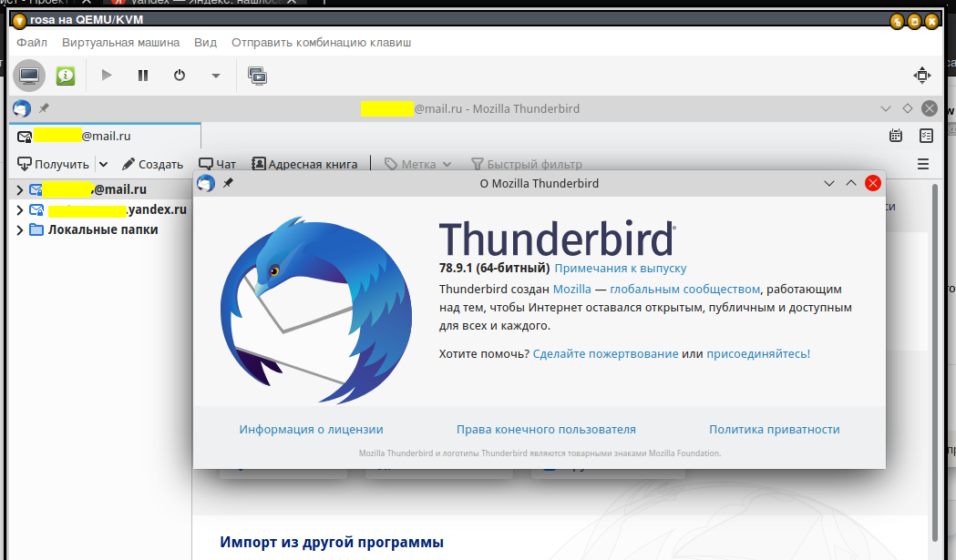956x560 pixels.
Task: Close the main Mozilla Thunderbird window
Action: point(930,108)
